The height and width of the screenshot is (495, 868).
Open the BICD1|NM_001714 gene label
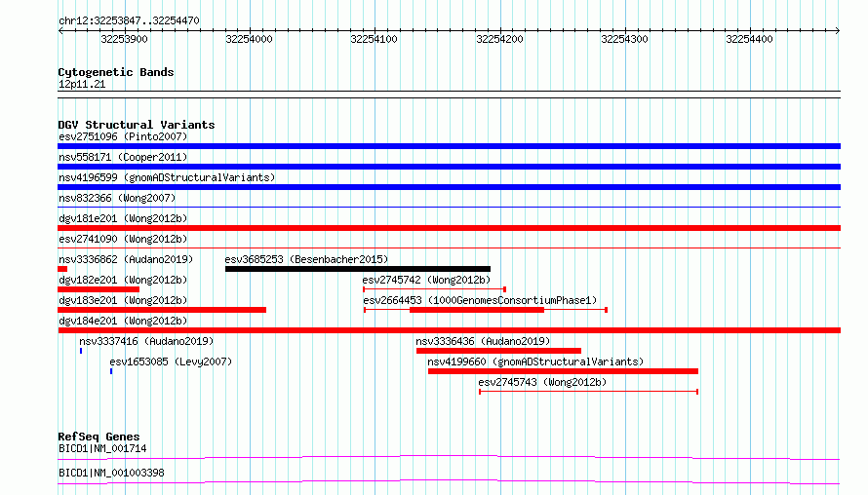102,448
